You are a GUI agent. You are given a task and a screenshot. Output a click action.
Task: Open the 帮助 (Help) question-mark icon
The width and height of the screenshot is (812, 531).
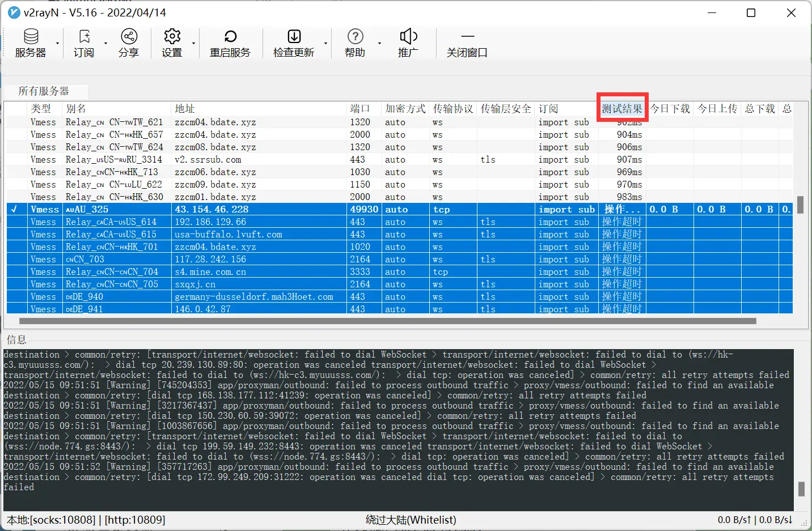tap(355, 43)
